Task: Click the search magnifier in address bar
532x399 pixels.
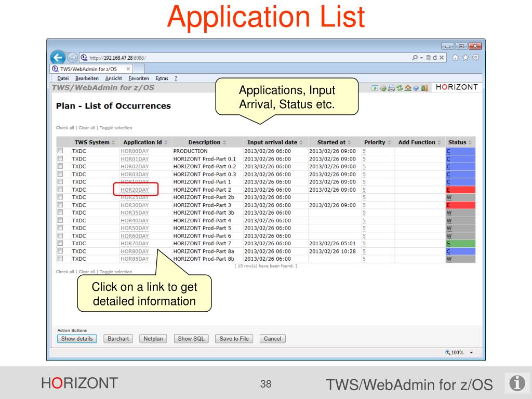Action: [x=415, y=58]
